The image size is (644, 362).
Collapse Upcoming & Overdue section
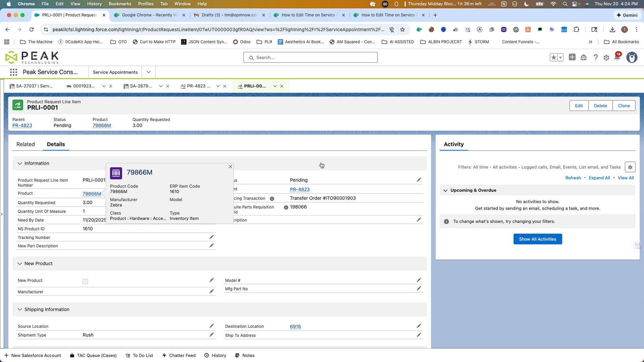(446, 190)
